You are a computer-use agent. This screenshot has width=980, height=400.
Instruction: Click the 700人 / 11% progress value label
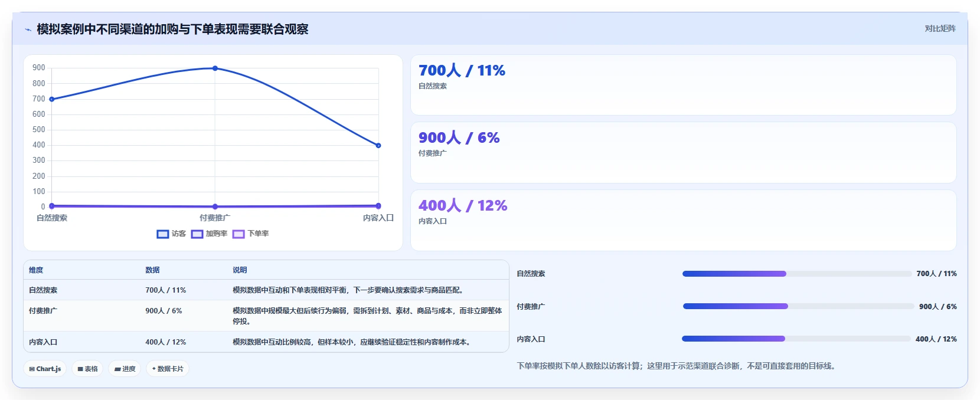point(936,274)
